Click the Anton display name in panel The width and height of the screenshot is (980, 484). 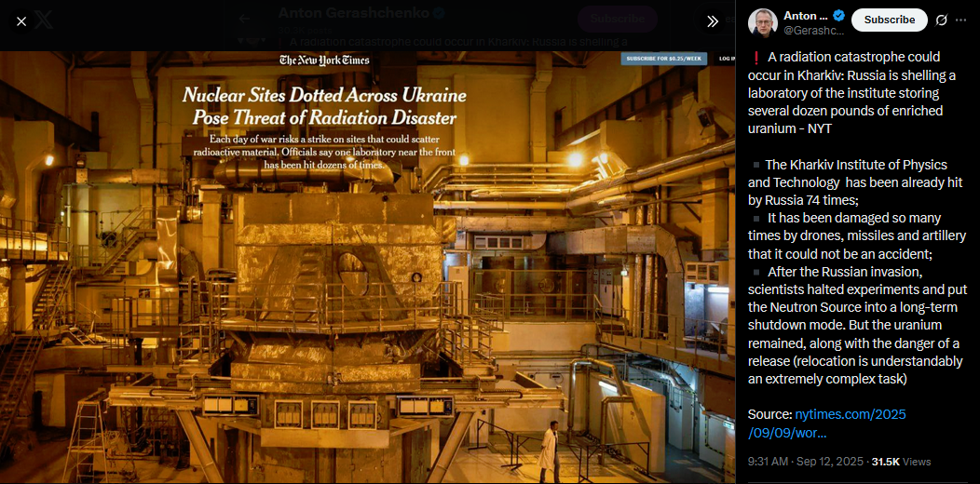[806, 16]
